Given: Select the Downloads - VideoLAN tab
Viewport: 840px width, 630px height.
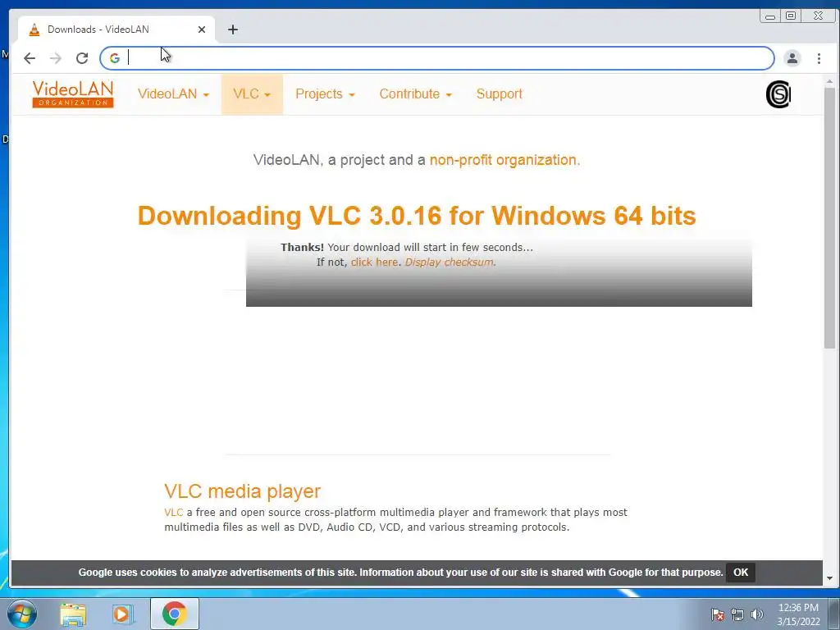Looking at the screenshot, I should [116, 30].
